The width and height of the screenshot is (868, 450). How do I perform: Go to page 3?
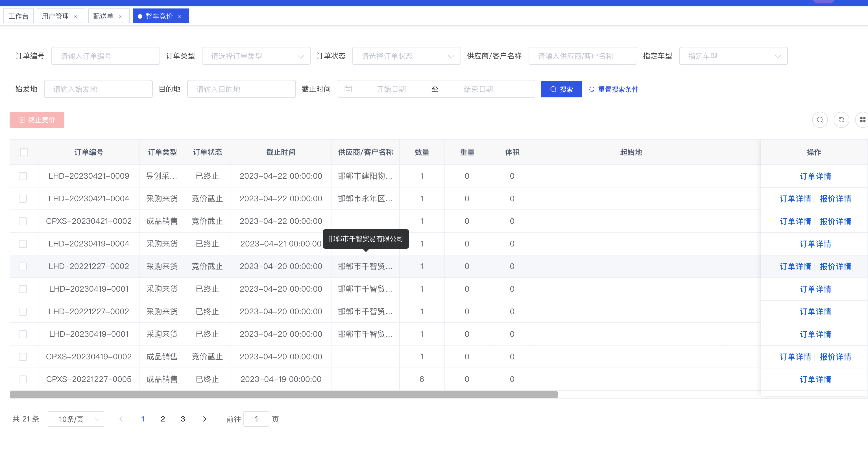pos(183,419)
